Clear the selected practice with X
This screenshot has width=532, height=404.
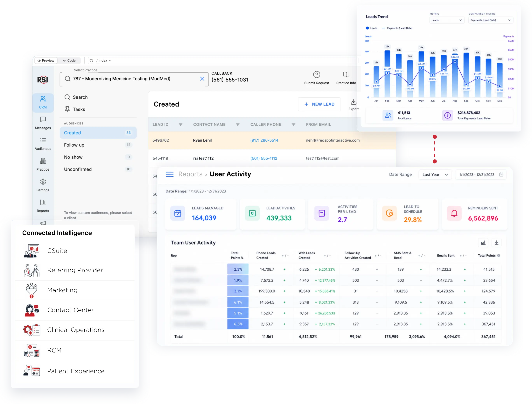tap(202, 79)
